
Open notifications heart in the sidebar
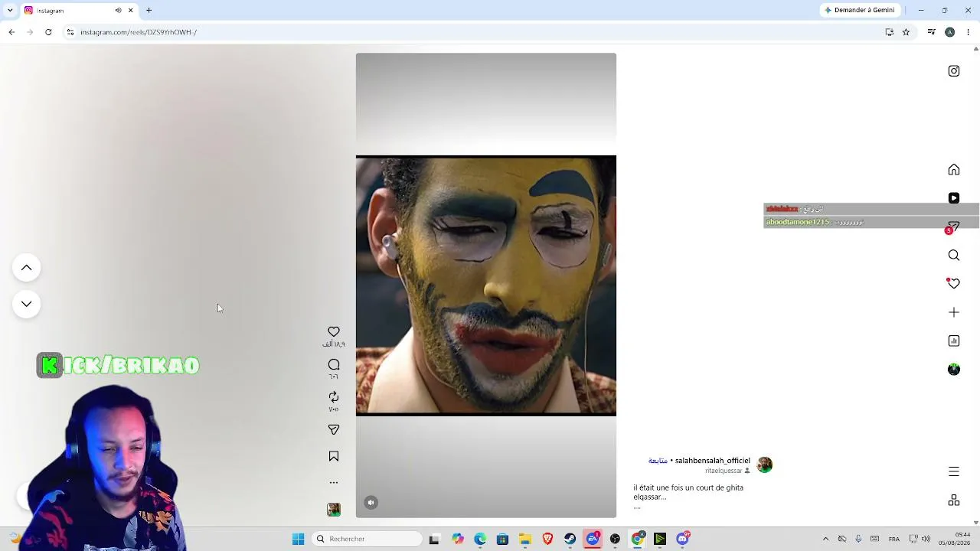click(x=954, y=284)
